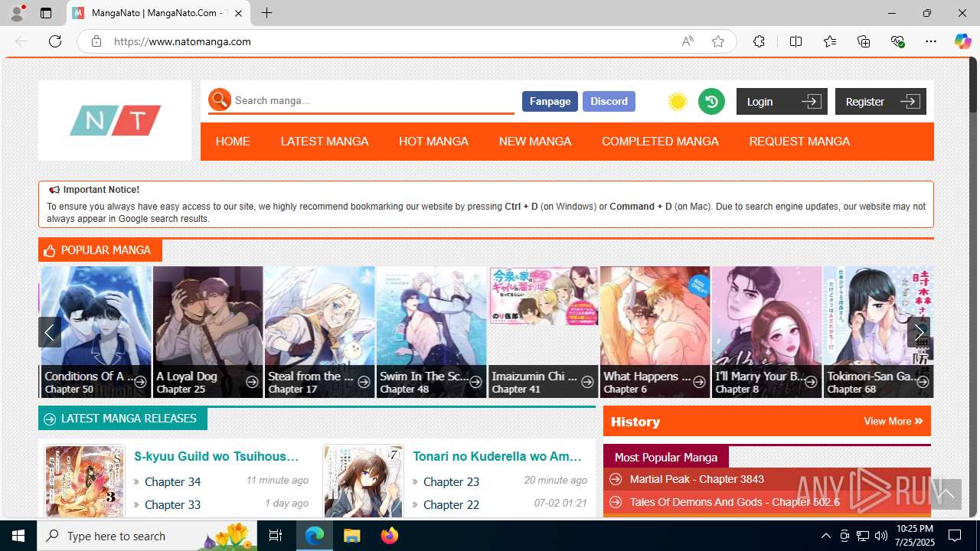Close the MangaNato browser tab
Screen dimensions: 980x551
[238, 13]
